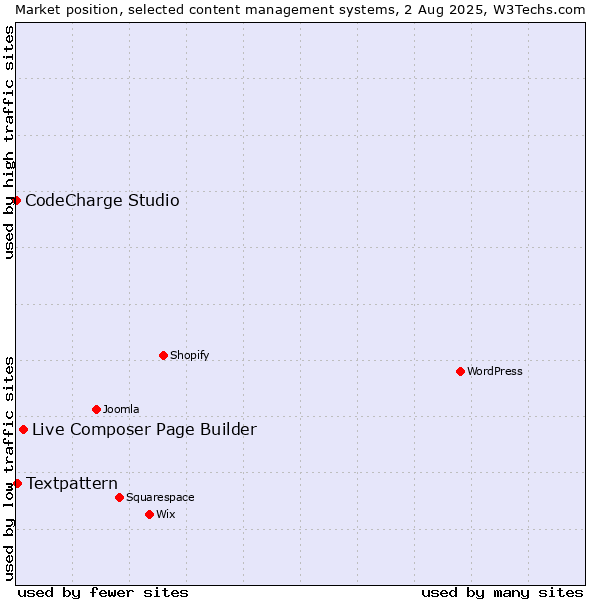
Task: Click the Joomla label text
Action: [x=121, y=409]
